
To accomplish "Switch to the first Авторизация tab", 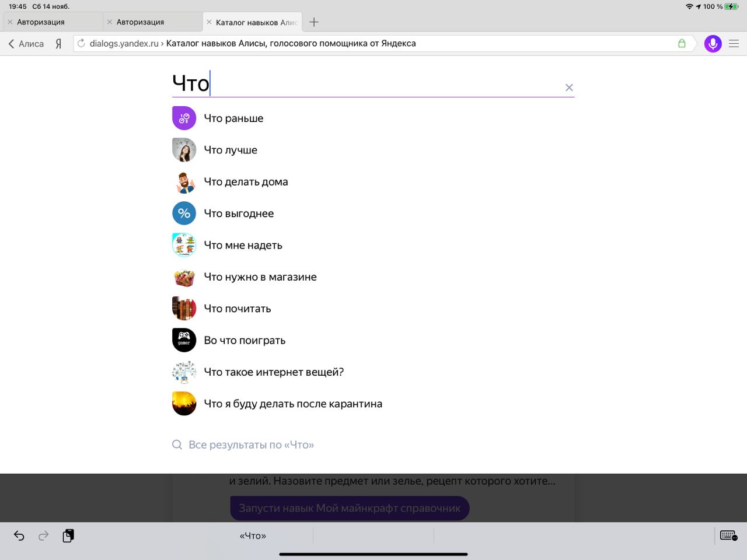I will click(x=53, y=22).
